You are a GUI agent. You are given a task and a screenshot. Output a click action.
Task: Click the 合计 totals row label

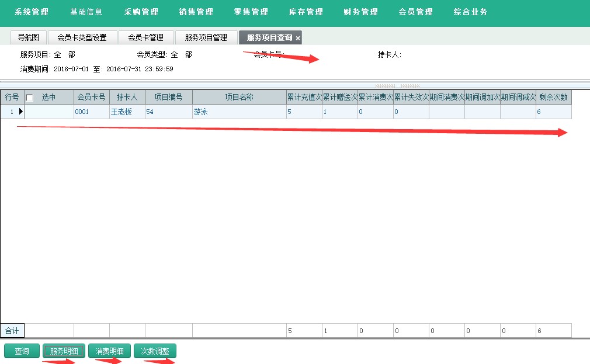[12, 331]
